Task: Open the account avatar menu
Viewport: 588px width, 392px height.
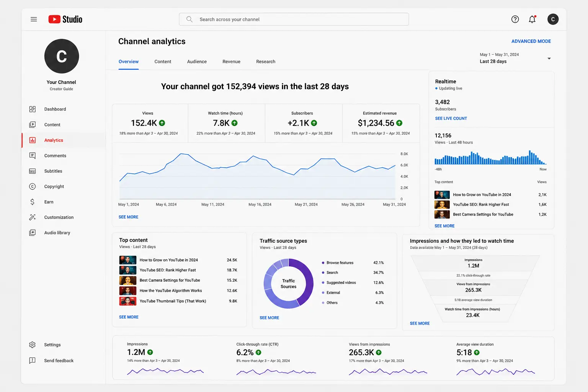Action: coord(553,19)
